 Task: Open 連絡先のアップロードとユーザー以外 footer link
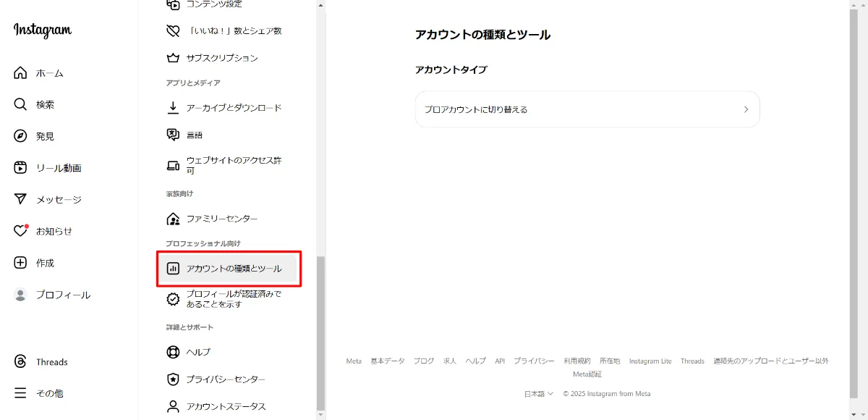click(x=771, y=361)
